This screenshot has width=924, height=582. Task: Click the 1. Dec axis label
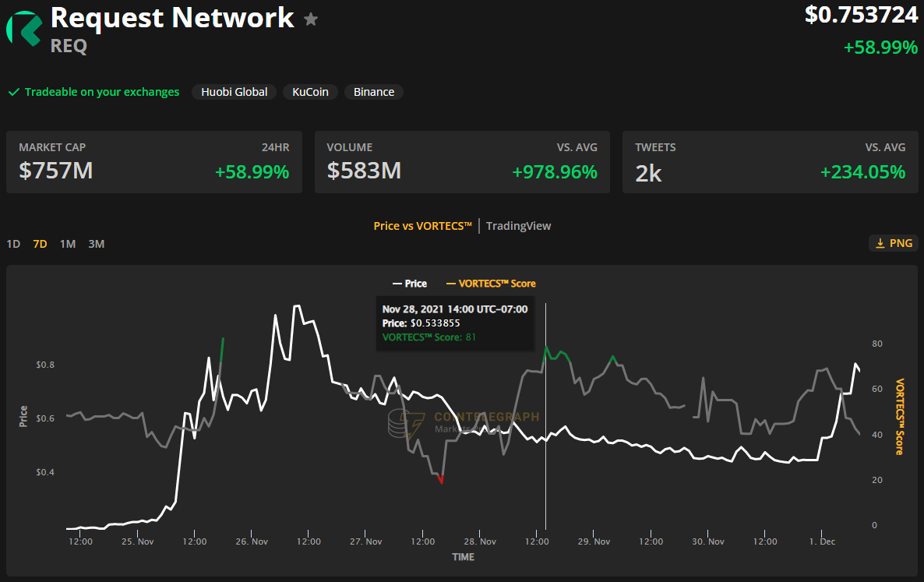822,541
